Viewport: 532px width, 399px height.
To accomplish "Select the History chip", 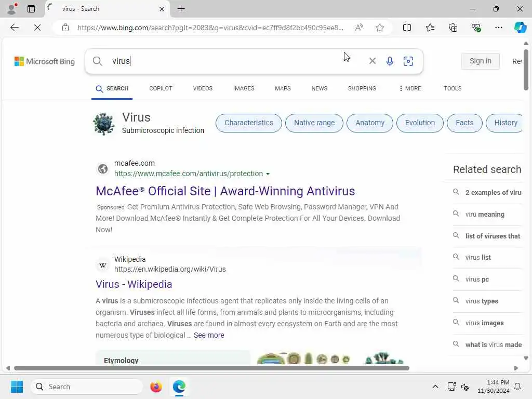I will pyautogui.click(x=504, y=123).
